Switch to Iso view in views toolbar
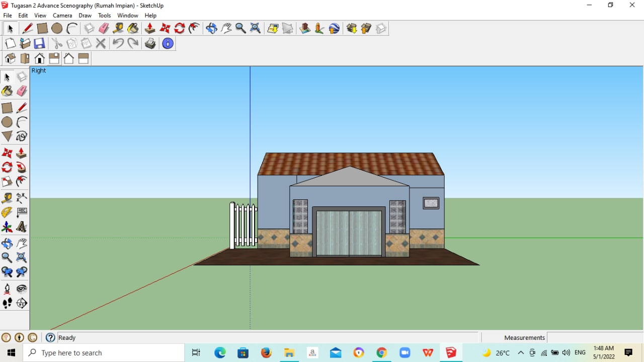This screenshot has height=362, width=644. point(10,59)
